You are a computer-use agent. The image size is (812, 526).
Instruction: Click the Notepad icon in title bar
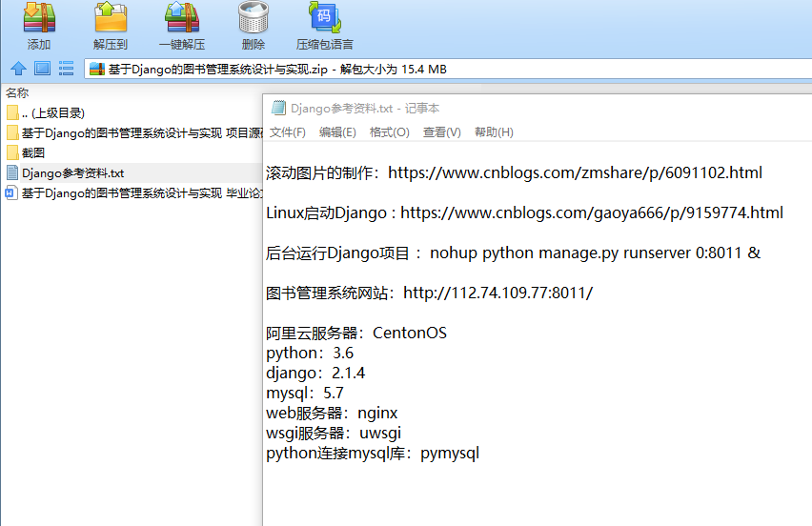[x=279, y=108]
